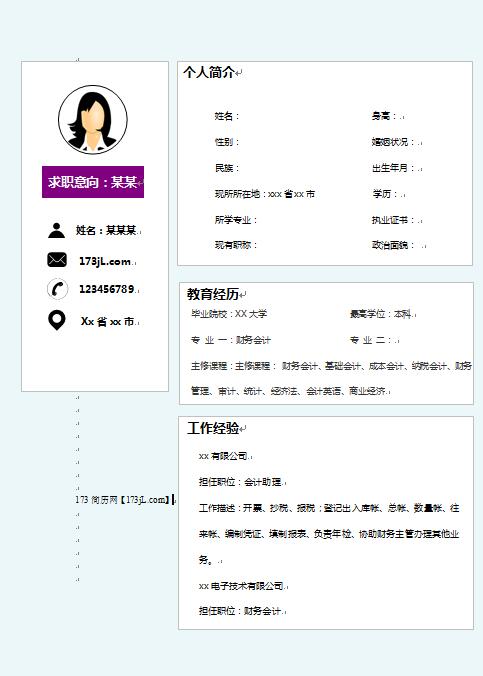483x676 pixels.
Task: Click the phone handset icon
Action: (57, 289)
